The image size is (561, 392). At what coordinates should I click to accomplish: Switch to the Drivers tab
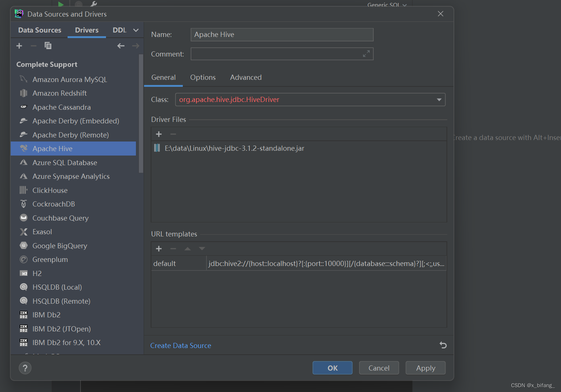(x=87, y=30)
